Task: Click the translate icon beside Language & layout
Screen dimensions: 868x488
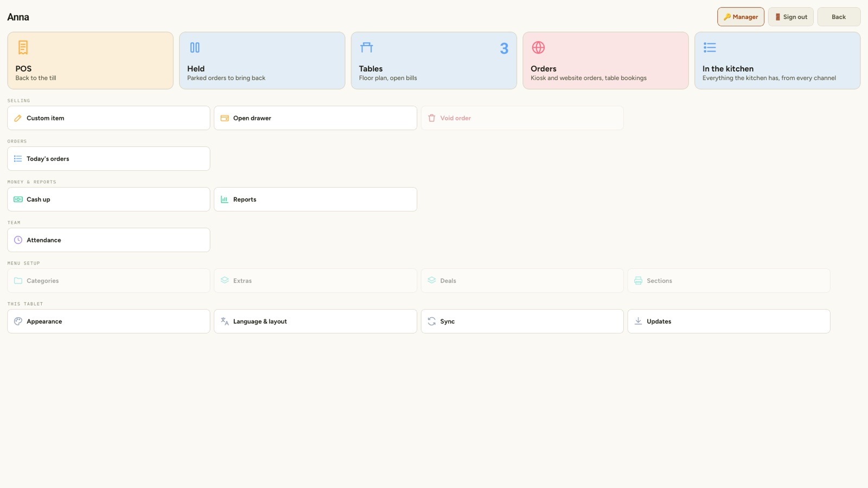Action: 225,322
